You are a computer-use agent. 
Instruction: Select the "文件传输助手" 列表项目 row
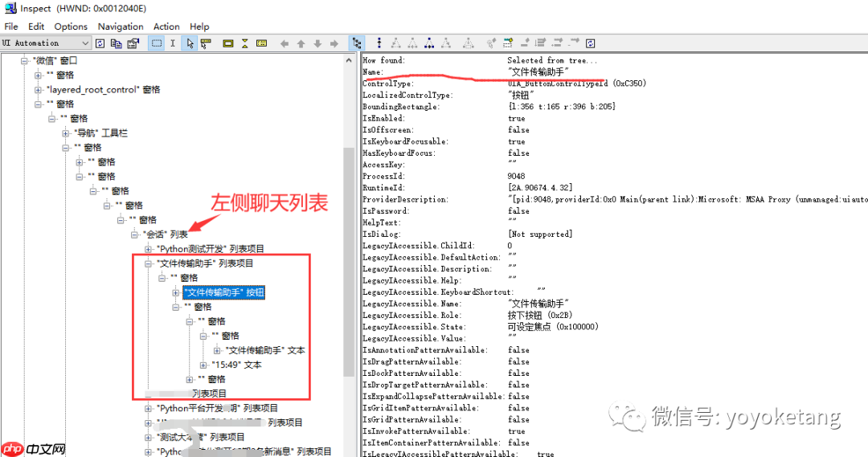[x=205, y=264]
